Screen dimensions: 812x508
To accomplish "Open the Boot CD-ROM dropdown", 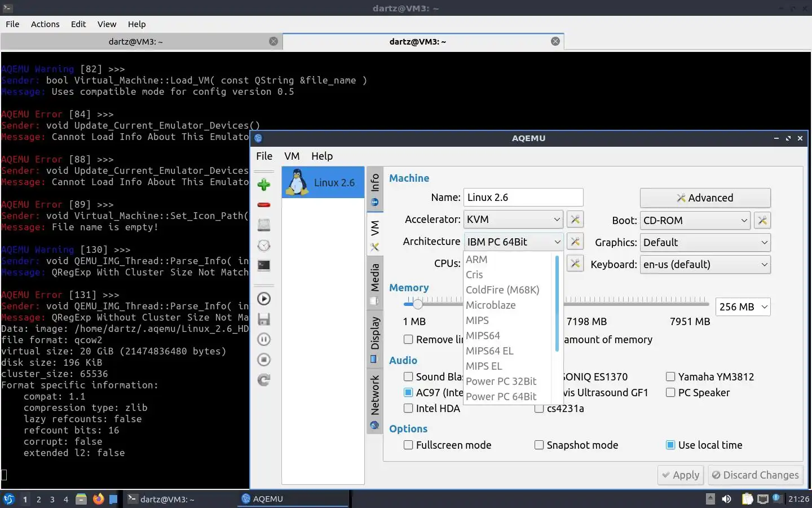I will pyautogui.click(x=695, y=221).
